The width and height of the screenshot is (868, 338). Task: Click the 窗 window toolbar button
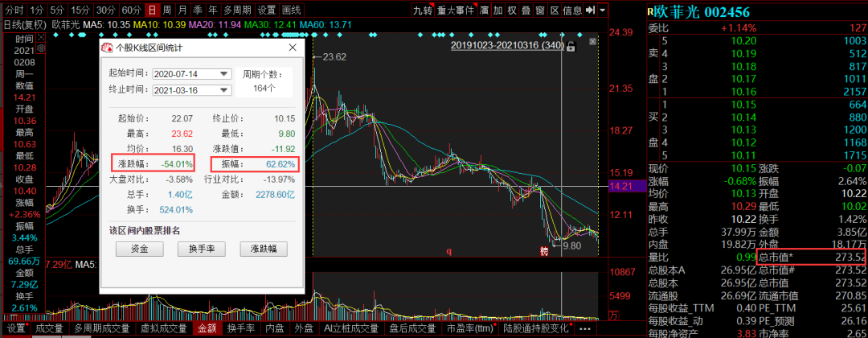[539, 10]
